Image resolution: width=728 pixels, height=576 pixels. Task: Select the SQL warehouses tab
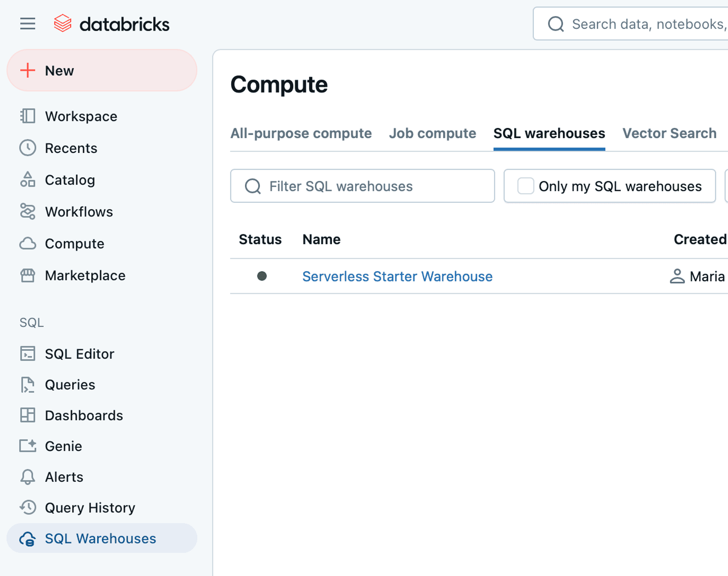point(549,133)
